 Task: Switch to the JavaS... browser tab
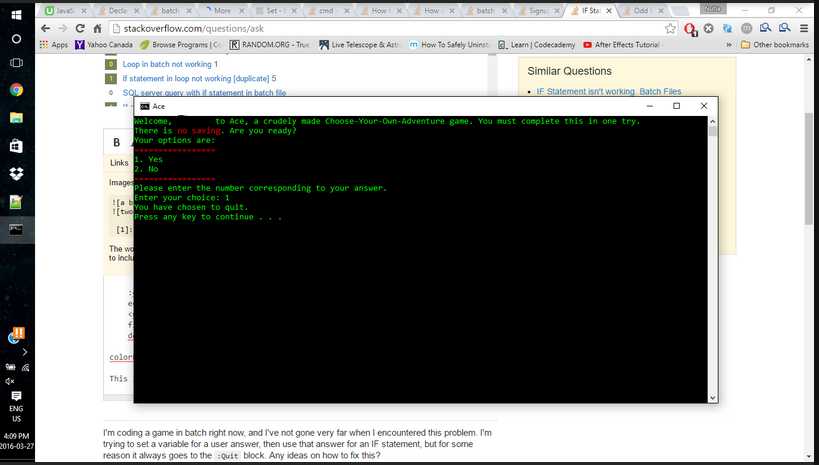coord(63,10)
